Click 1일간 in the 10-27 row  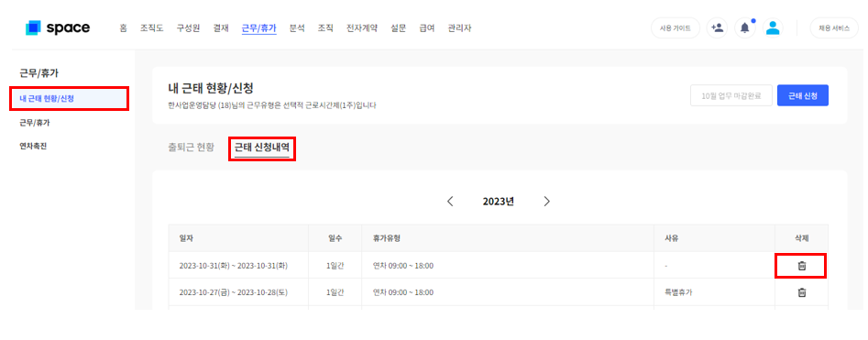(x=335, y=292)
